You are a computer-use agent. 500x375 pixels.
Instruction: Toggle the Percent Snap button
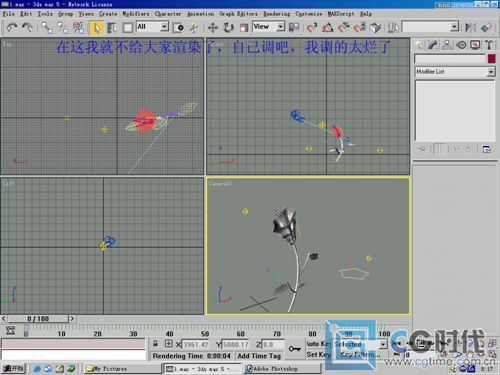coord(344,27)
